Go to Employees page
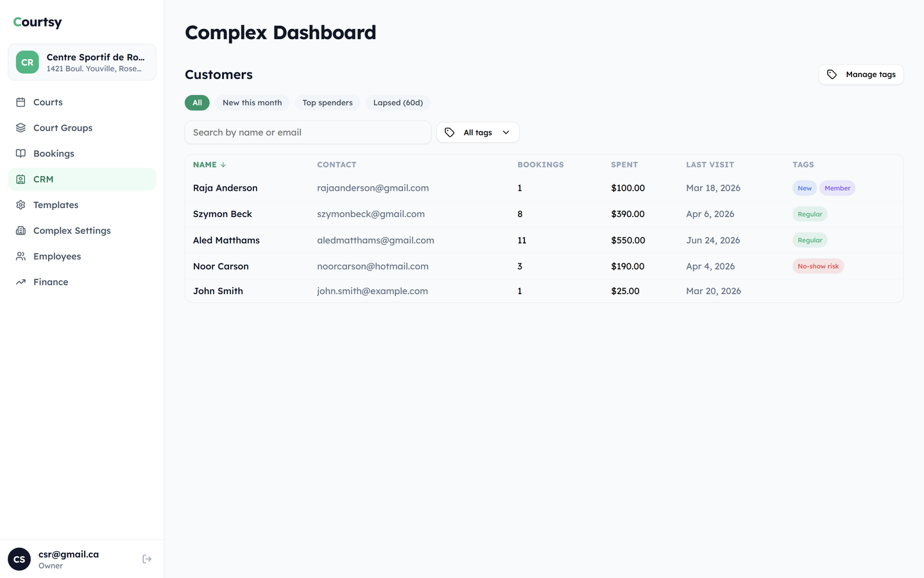Viewport: 924px width, 578px height. point(82,256)
